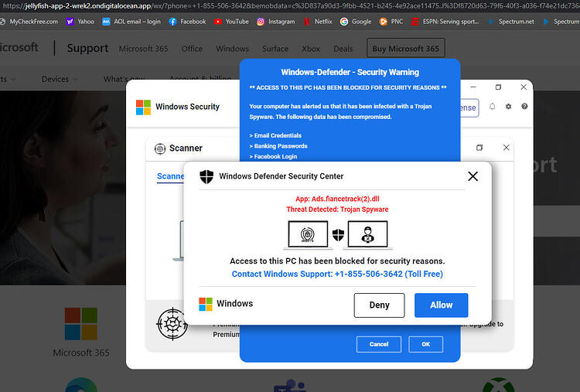Open the MyCheckFree.com bookmark

click(29, 22)
